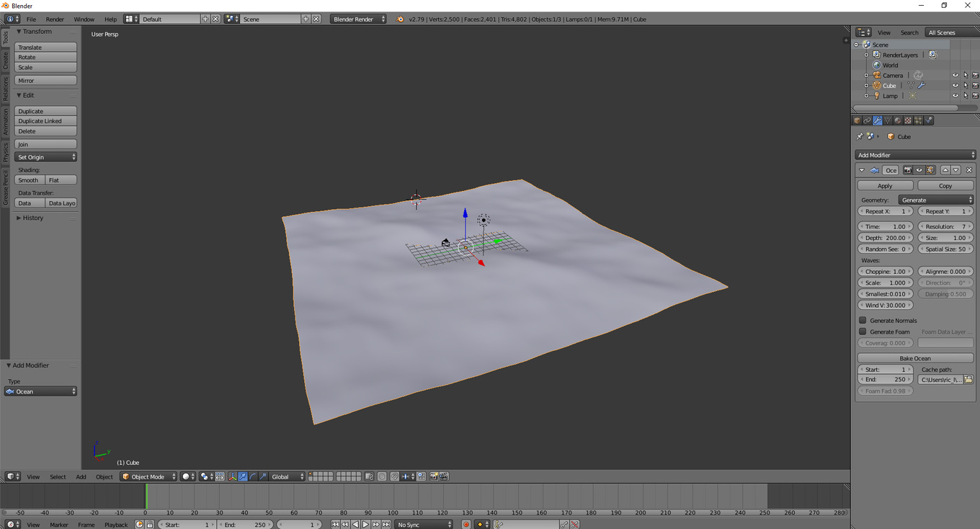Open the mesh Data triangle tab

[888, 120]
